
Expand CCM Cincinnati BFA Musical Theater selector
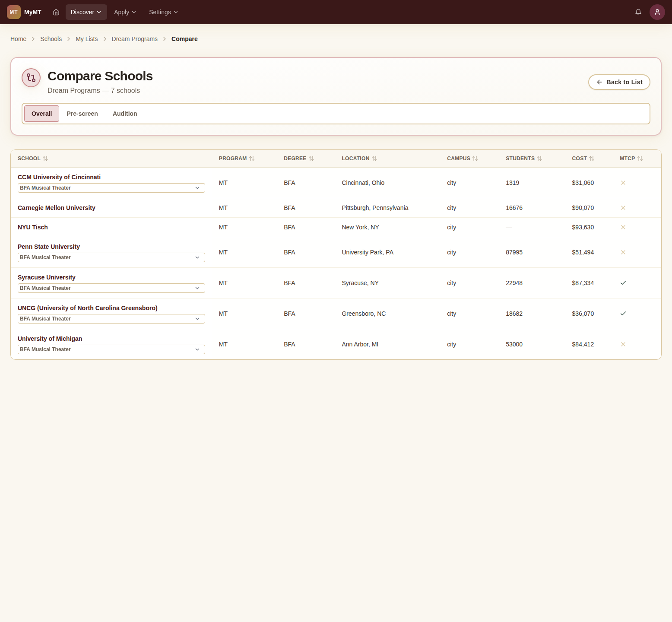[x=111, y=188]
